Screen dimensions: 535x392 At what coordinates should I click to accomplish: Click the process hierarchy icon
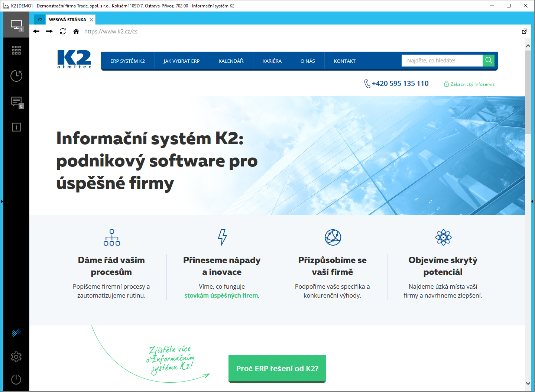(112, 237)
